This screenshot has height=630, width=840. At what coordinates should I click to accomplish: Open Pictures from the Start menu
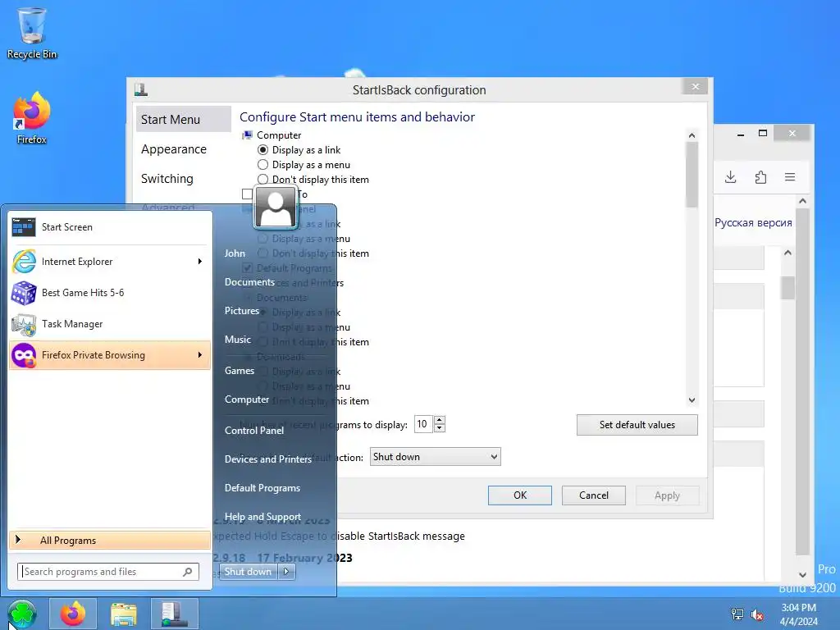[x=242, y=311]
